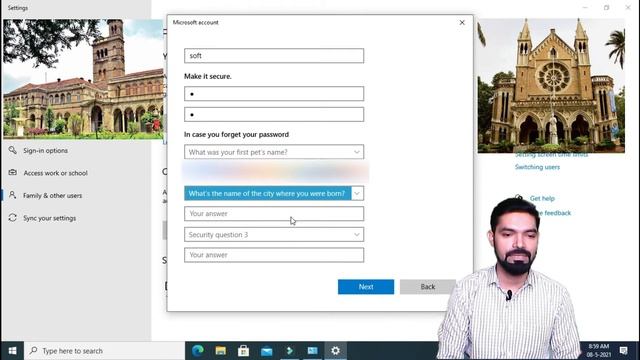The width and height of the screenshot is (640, 360).
Task: Click the blue window app icon in taskbar
Action: (x=312, y=351)
